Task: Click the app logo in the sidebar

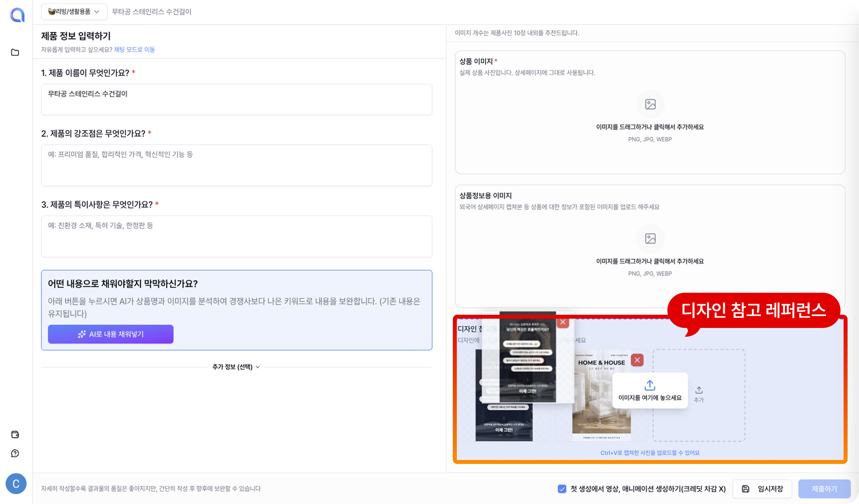Action: pos(17,15)
